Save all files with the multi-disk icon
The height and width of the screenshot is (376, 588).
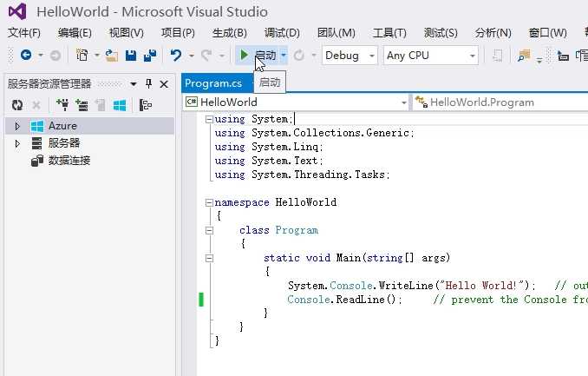(x=150, y=56)
